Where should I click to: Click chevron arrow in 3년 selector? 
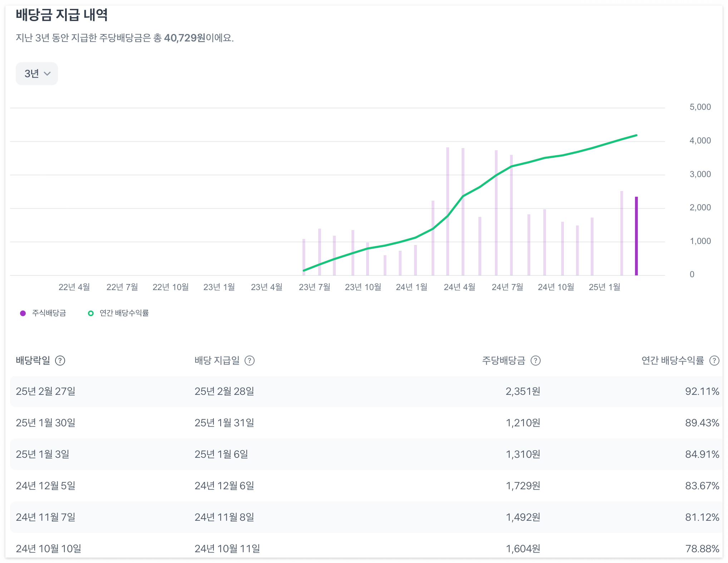point(47,74)
